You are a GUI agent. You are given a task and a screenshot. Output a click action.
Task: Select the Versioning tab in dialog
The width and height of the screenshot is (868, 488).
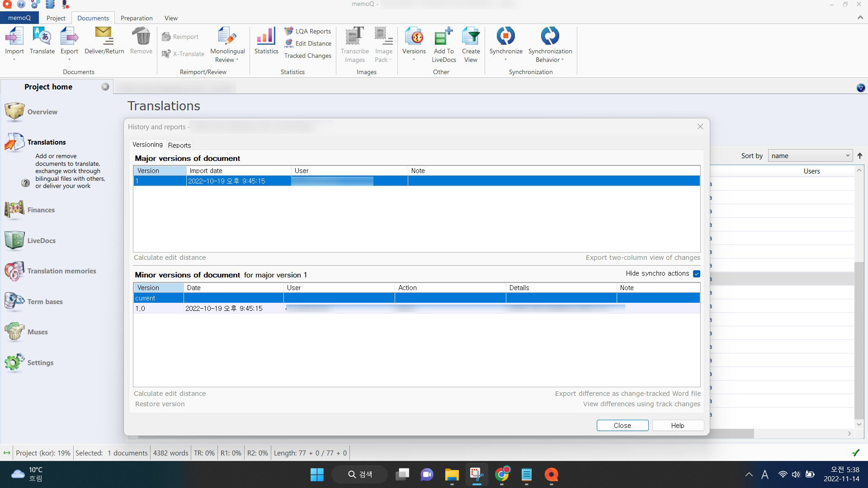coord(147,145)
